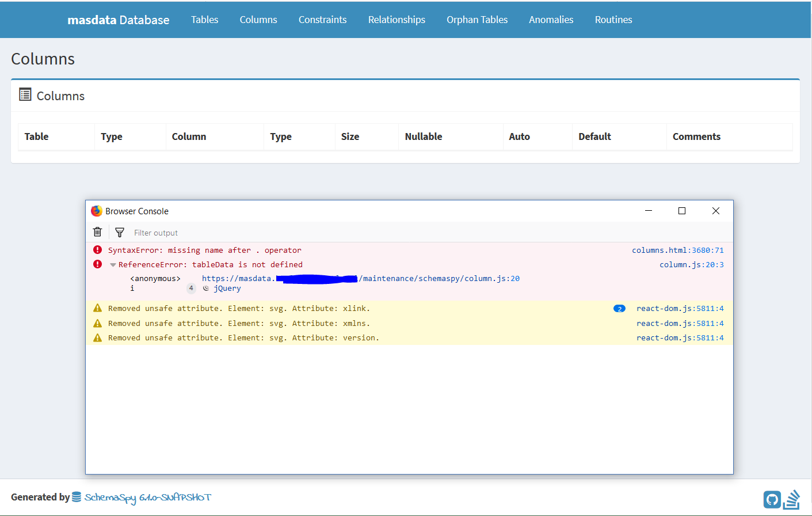
Task: Click the jQuery icon in the stack trace
Action: coord(206,288)
